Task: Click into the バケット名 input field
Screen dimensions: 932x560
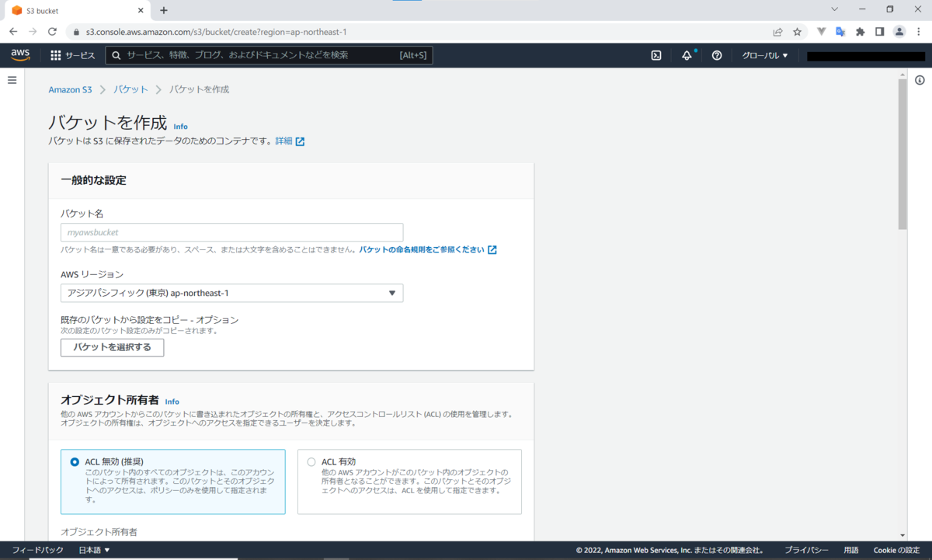Action: (x=231, y=232)
